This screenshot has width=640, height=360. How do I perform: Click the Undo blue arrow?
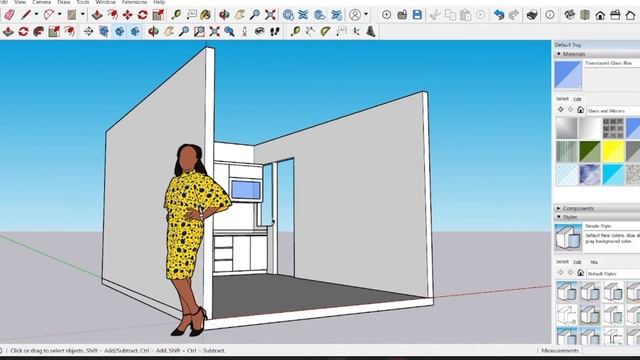tap(499, 15)
